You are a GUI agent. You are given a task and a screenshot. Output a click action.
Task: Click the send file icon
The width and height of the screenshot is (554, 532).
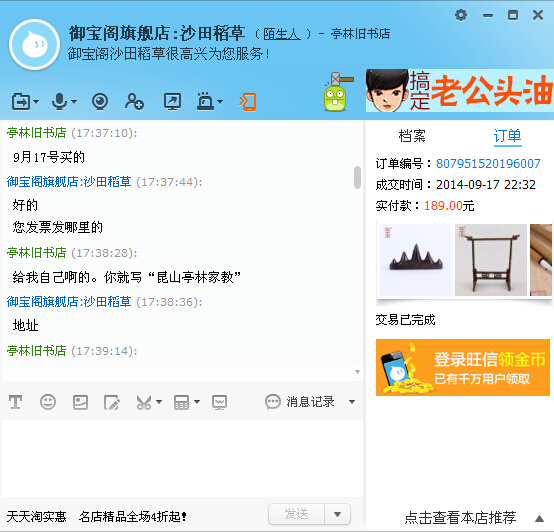pyautogui.click(x=21, y=102)
